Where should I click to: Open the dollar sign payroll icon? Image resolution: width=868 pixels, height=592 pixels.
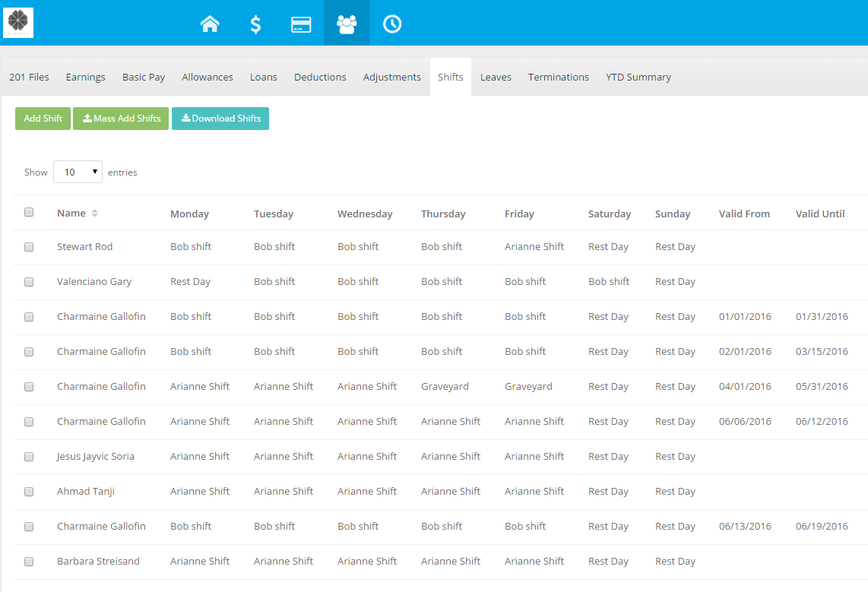(255, 24)
